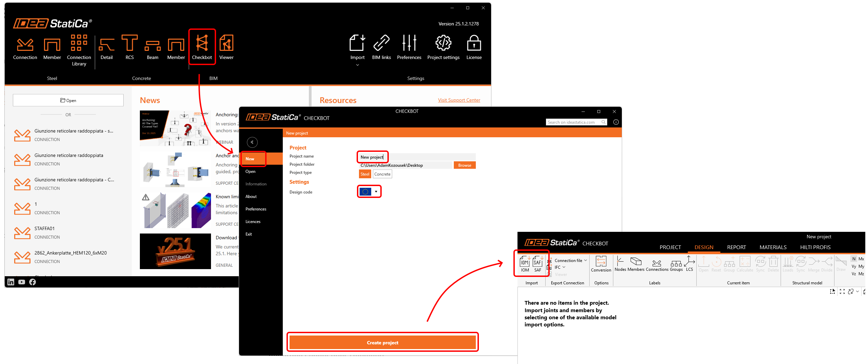The image size is (868, 364).
Task: Switch to the PROJECT tab
Action: coord(670,247)
